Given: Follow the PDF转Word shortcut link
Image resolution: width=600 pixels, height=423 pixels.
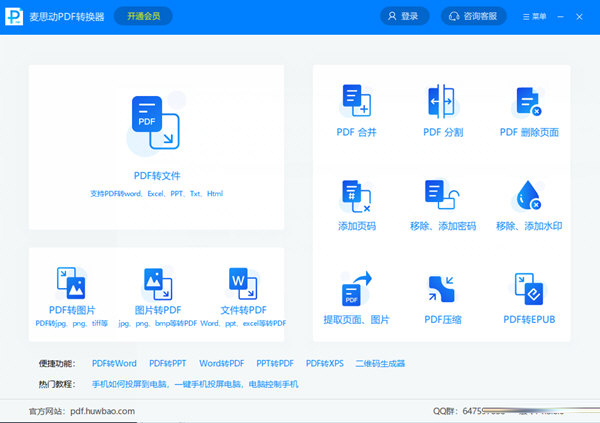Looking at the screenshot, I should pos(114,364).
